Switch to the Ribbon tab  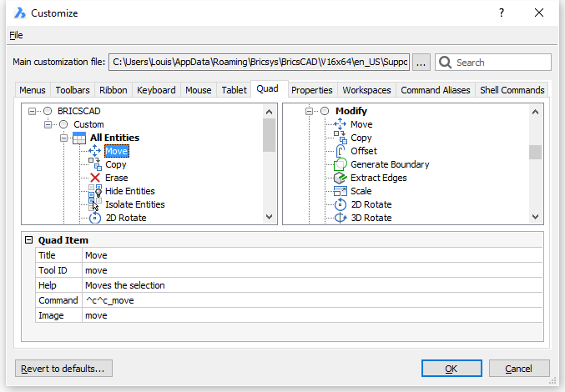114,90
